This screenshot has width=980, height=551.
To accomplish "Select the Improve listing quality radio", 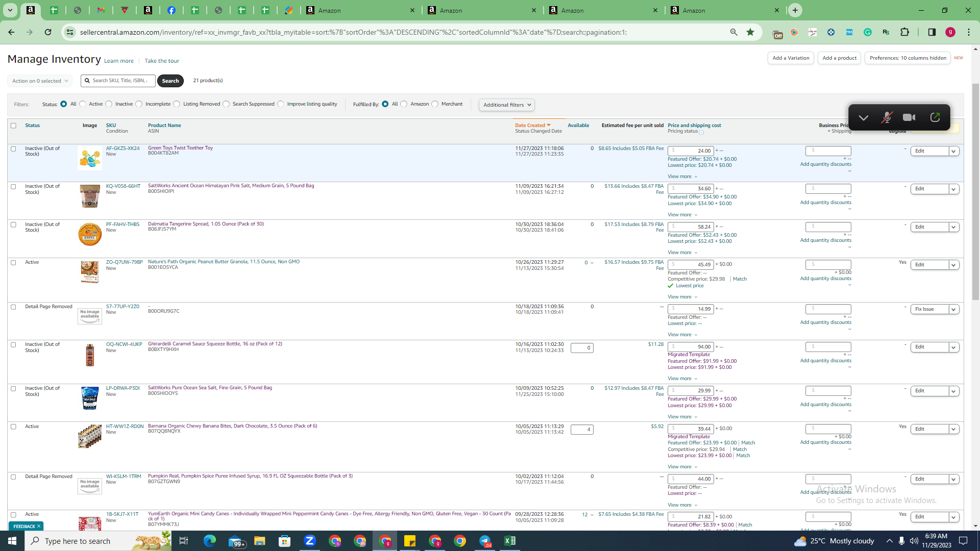I will click(281, 104).
